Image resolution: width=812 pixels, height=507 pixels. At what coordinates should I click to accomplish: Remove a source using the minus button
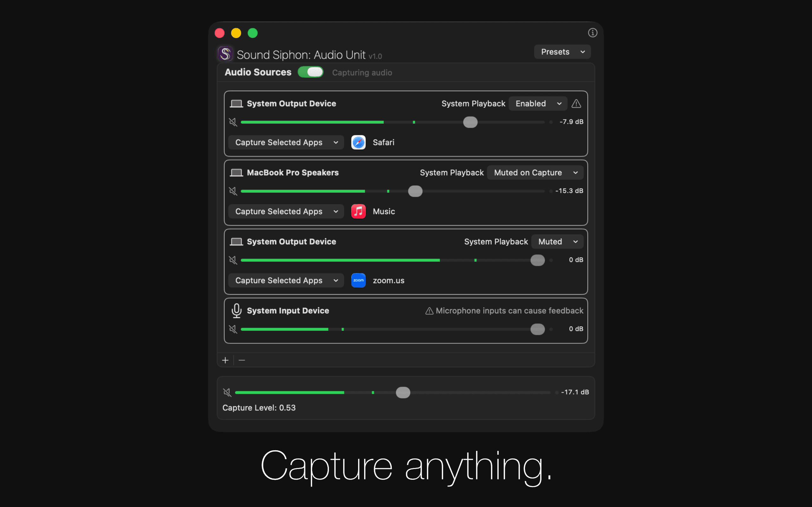click(242, 360)
